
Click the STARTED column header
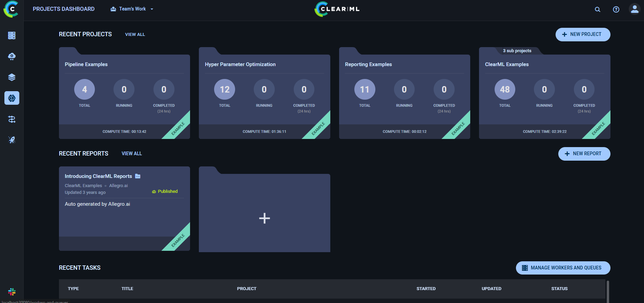pyautogui.click(x=426, y=289)
